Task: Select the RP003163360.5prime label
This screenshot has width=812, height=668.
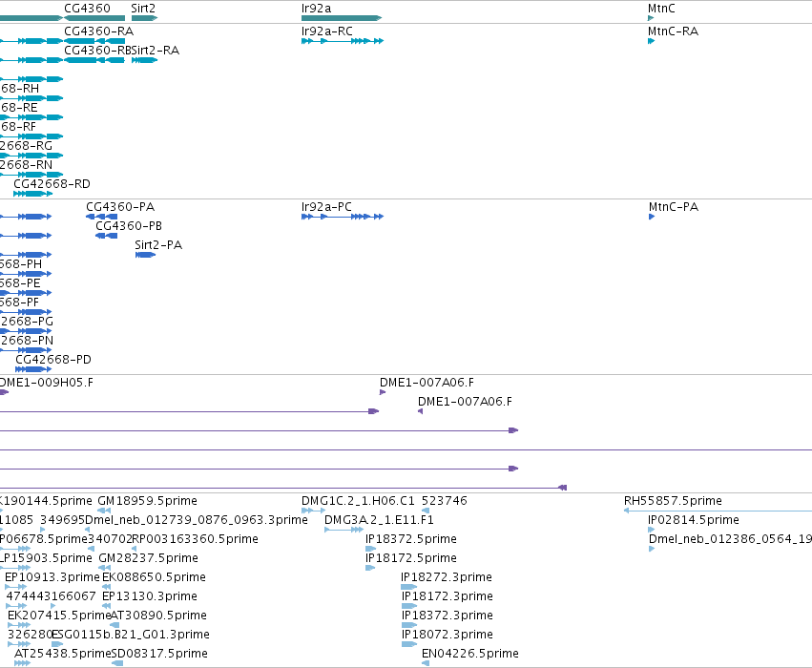Action: click(196, 539)
